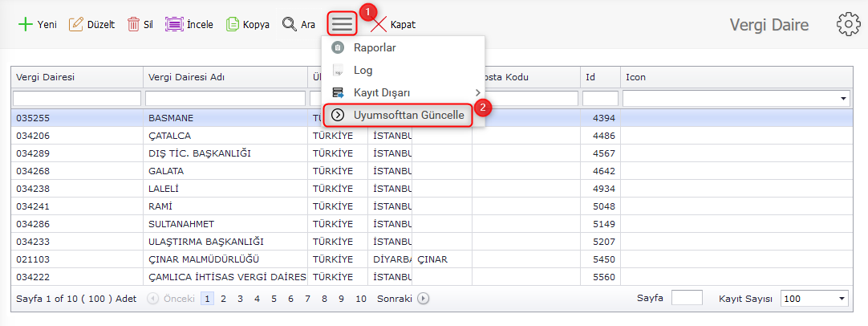Click the Sonraki next page button
This screenshot has width=868, height=326.
coord(403,299)
